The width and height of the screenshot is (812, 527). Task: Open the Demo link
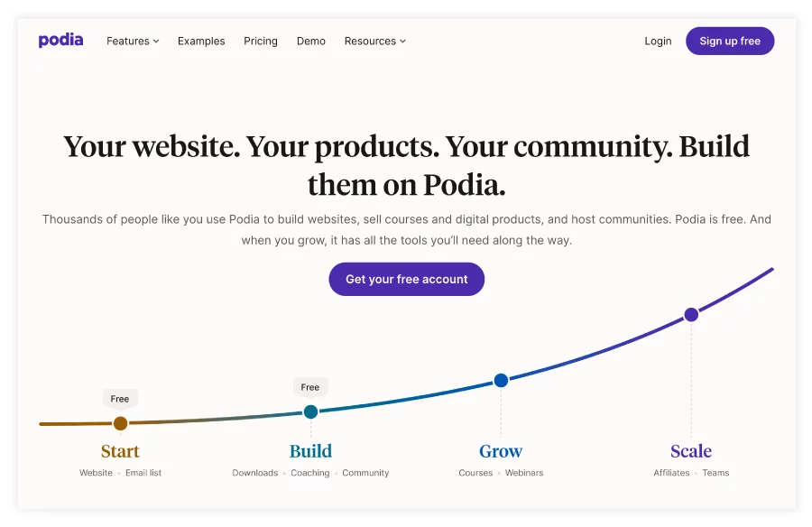click(310, 41)
